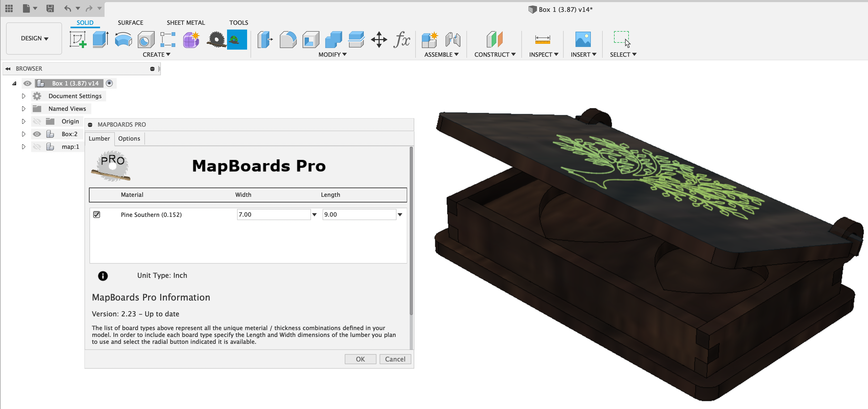This screenshot has width=868, height=409.
Task: Hide the Box:2 component
Action: (37, 134)
